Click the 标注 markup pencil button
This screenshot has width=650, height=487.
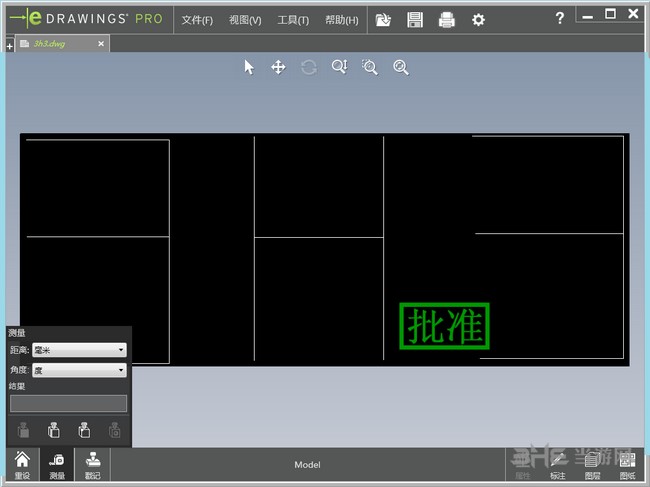pos(557,465)
